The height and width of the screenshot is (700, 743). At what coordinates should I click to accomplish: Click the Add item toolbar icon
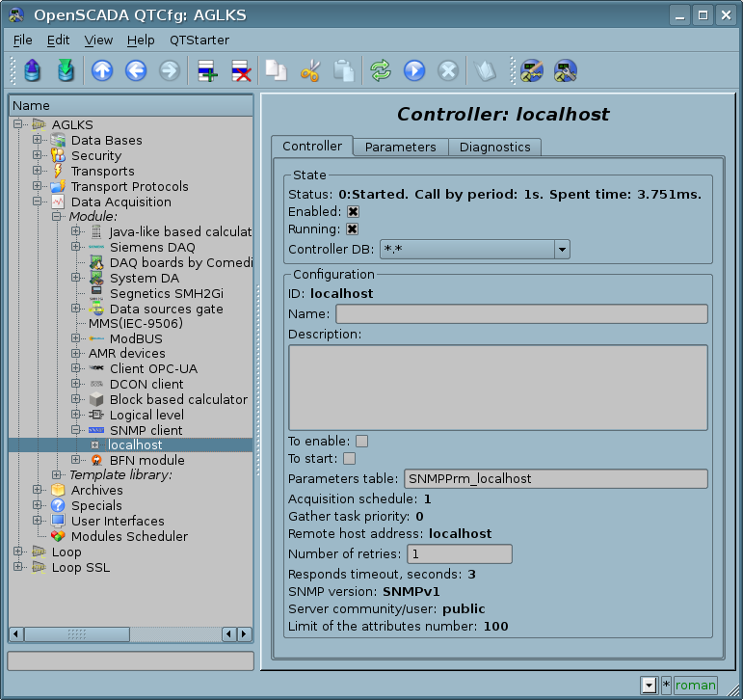[x=207, y=71]
